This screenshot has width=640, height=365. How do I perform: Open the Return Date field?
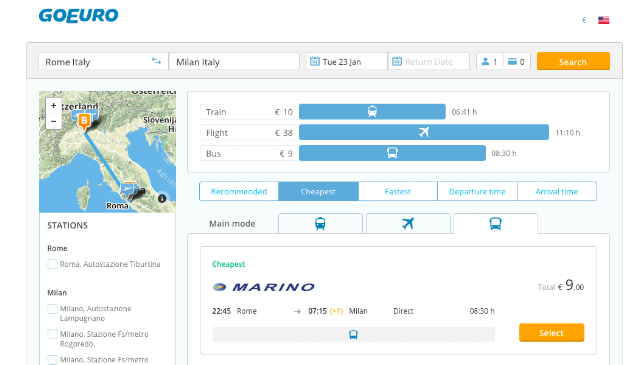click(429, 62)
